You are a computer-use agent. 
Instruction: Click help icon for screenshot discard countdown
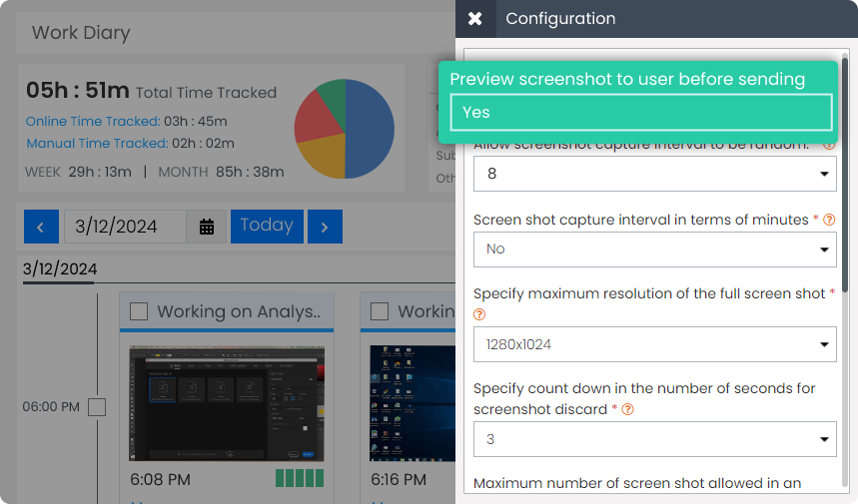point(629,409)
